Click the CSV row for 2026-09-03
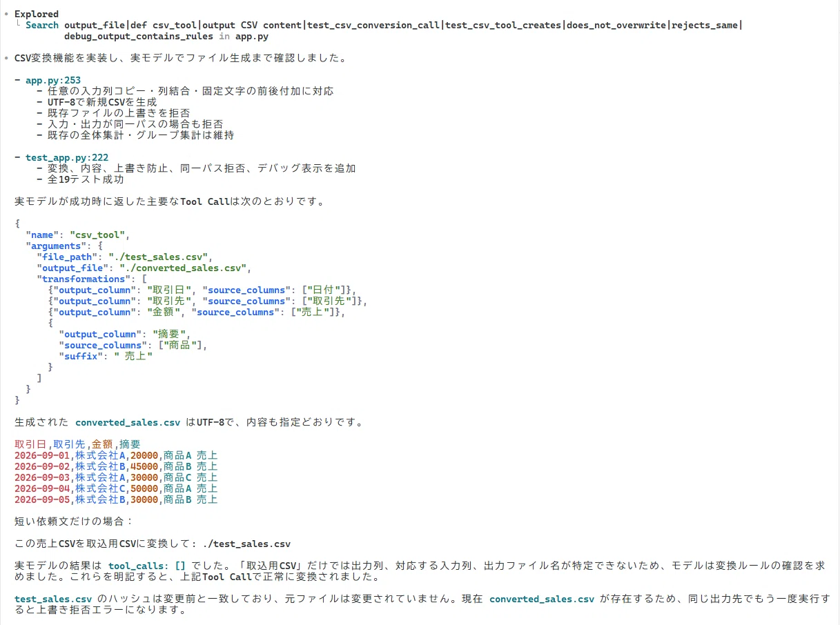Viewport: 840px width, 625px height. pos(116,477)
